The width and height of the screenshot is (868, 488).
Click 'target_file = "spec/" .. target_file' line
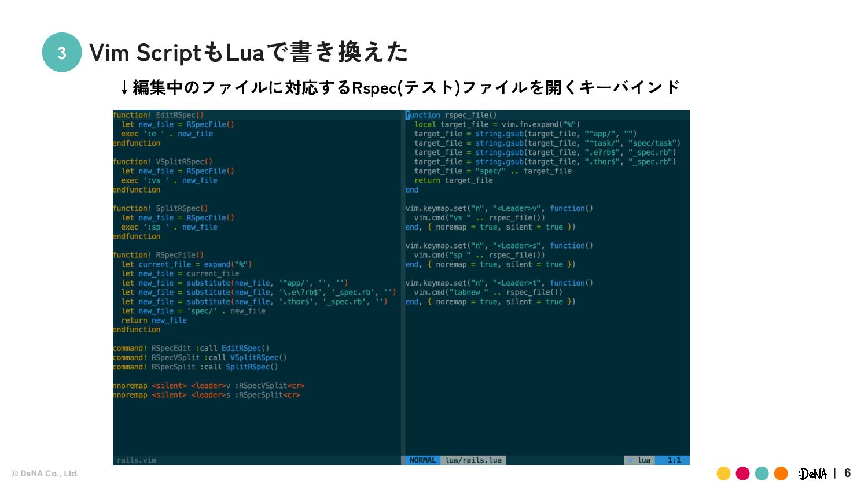pyautogui.click(x=493, y=171)
